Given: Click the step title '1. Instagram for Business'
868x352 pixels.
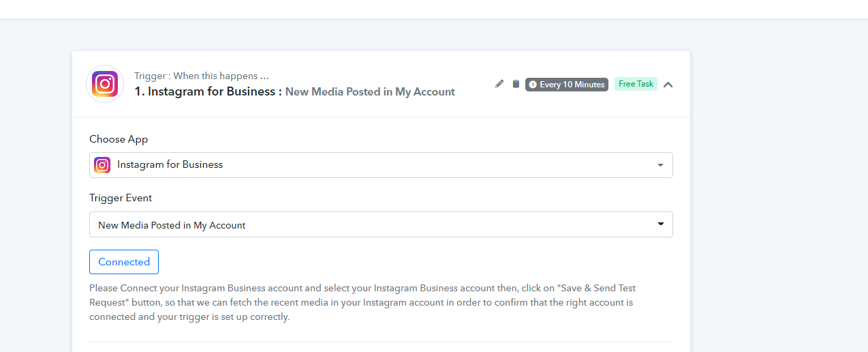Looking at the screenshot, I should click(208, 91).
